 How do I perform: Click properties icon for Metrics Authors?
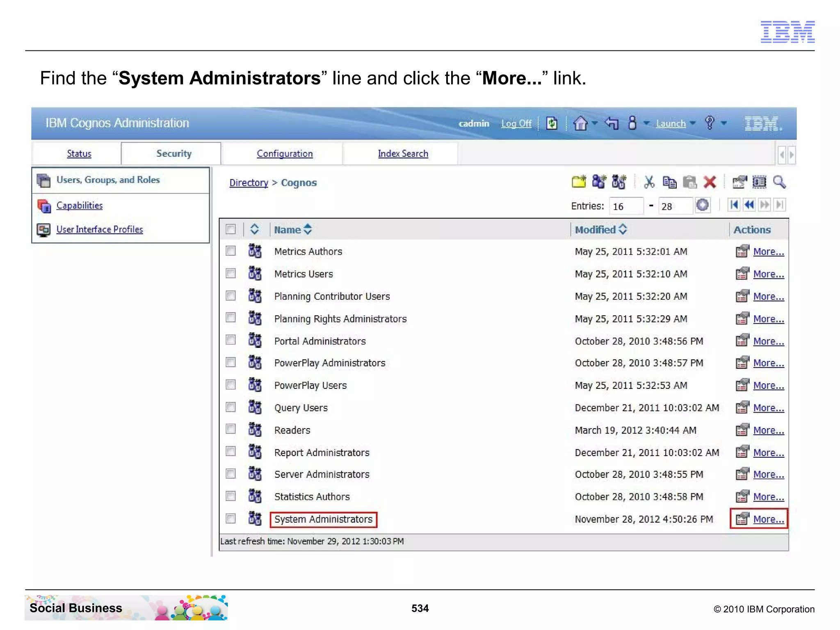tap(742, 251)
